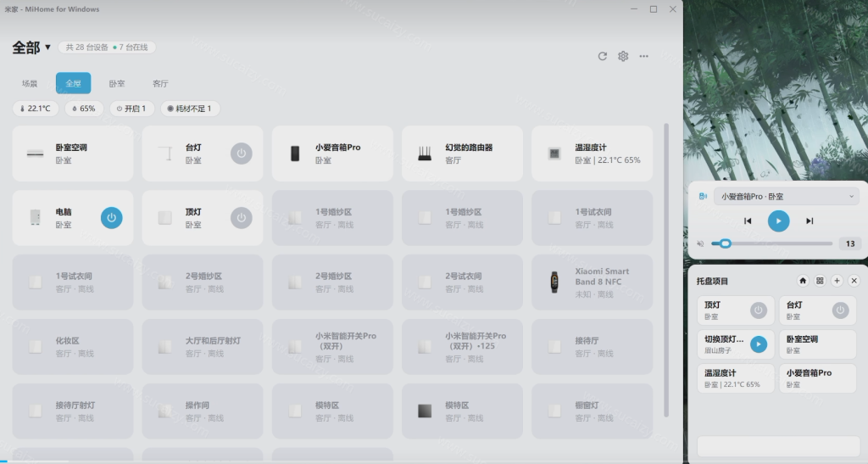The image size is (868, 464).
Task: Toggle 顶灯 power in tray panel
Action: 759,310
